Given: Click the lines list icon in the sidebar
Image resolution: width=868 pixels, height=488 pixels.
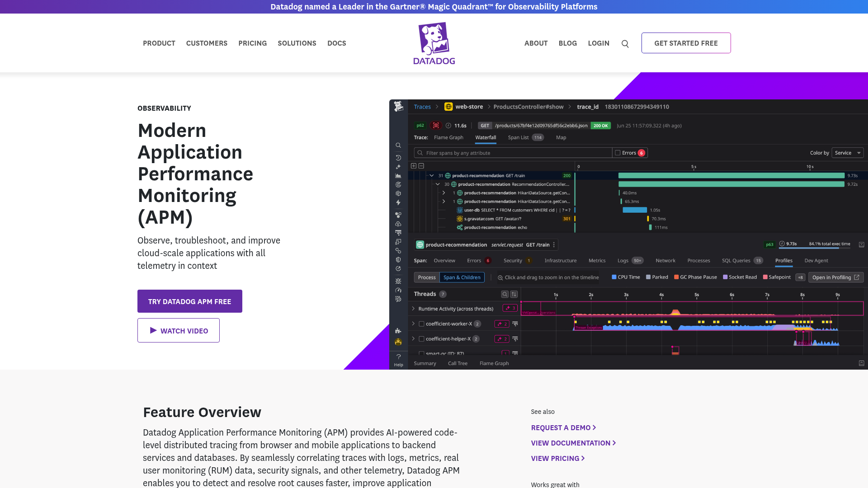Looking at the screenshot, I should coord(398,233).
